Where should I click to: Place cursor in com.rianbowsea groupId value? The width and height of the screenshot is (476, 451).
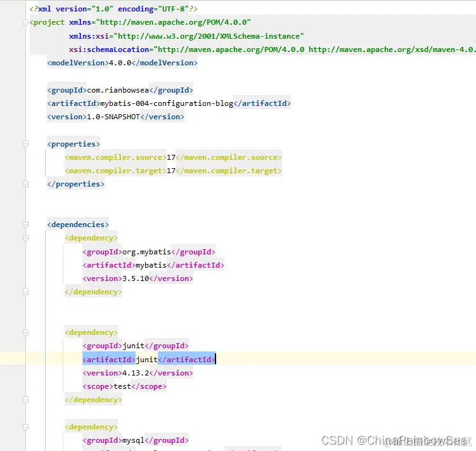point(118,90)
